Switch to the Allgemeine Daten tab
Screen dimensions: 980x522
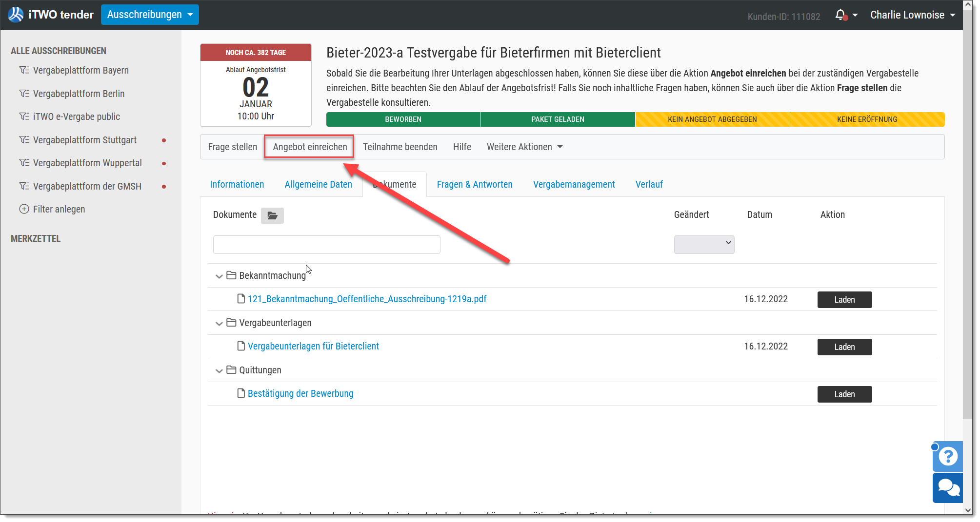pos(319,184)
